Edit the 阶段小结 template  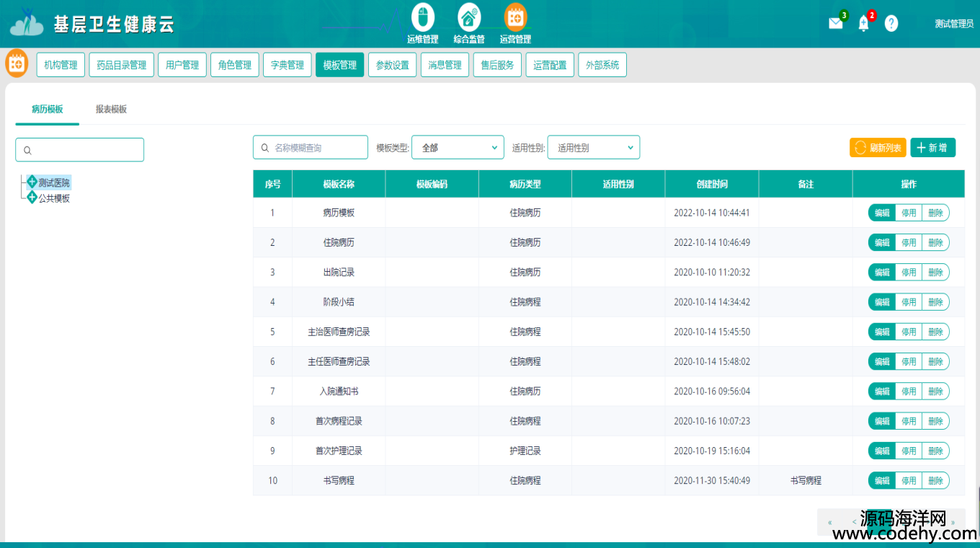[x=882, y=302]
